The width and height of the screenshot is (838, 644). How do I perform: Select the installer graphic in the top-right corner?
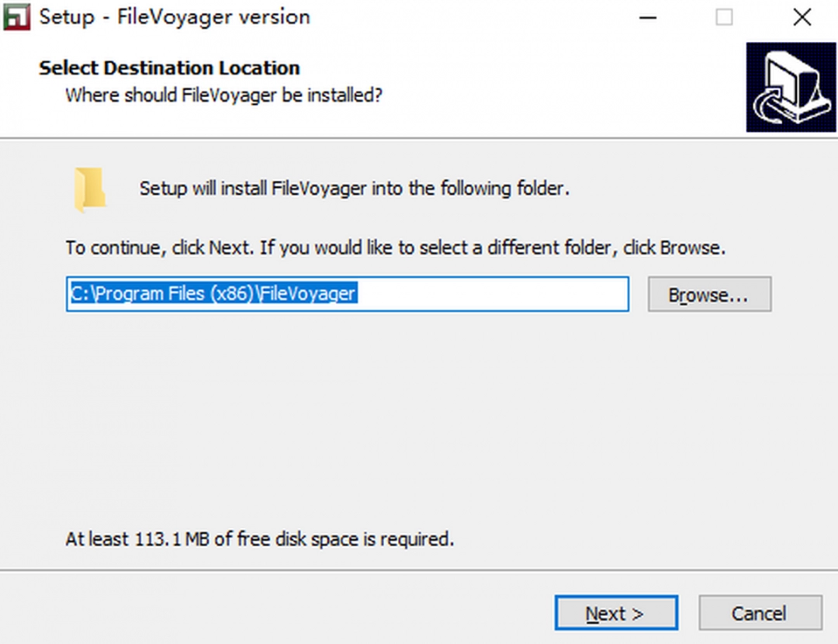point(791,85)
